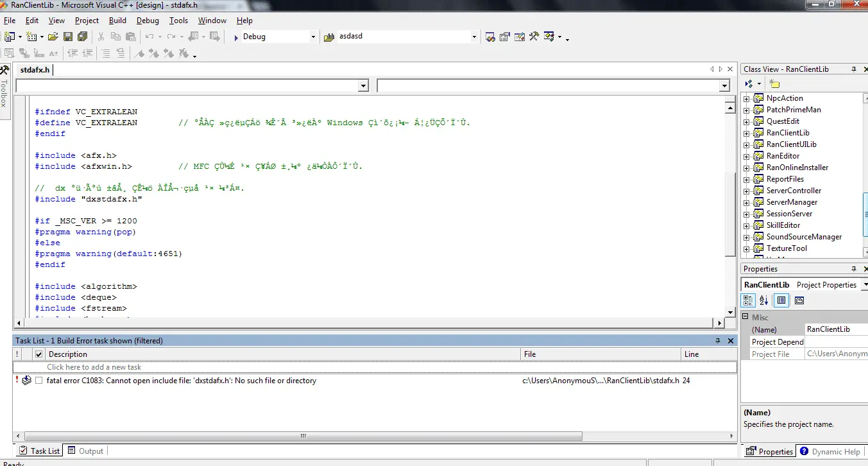Viewport: 868px width, 466px height.
Task: Open the Build menu
Action: pyautogui.click(x=117, y=20)
